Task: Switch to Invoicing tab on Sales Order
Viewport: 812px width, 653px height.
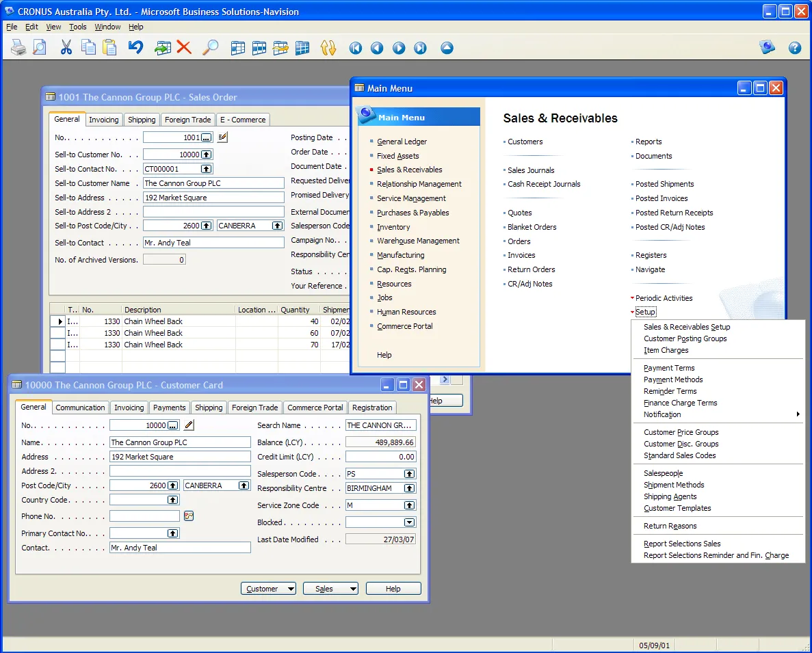Action: [x=103, y=120]
